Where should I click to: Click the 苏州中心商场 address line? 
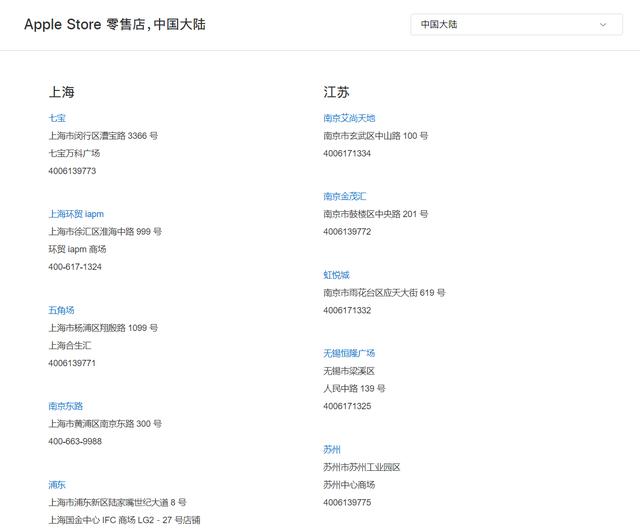pyautogui.click(x=349, y=485)
